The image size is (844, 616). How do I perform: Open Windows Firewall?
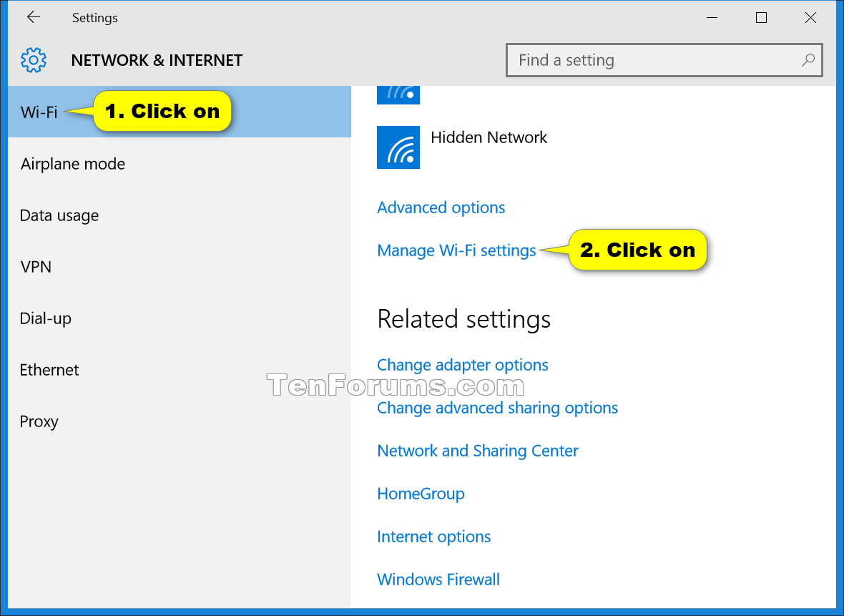438,580
